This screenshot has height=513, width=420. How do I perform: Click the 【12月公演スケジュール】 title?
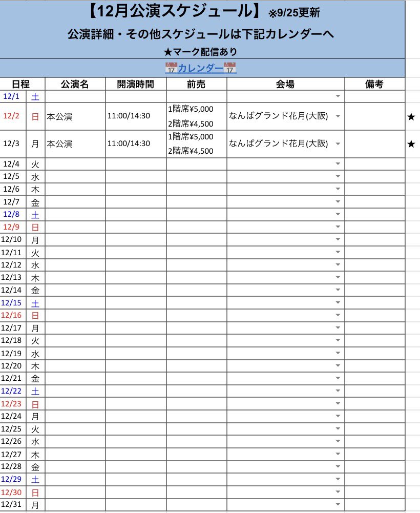coord(175,11)
